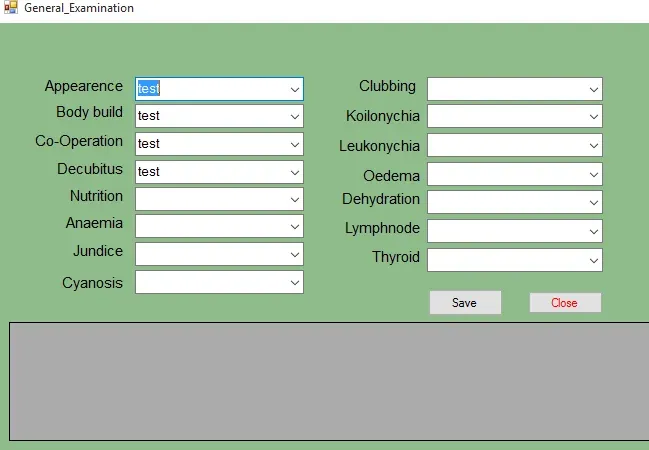
Task: Open the Dehydration dropdown
Action: (594, 202)
